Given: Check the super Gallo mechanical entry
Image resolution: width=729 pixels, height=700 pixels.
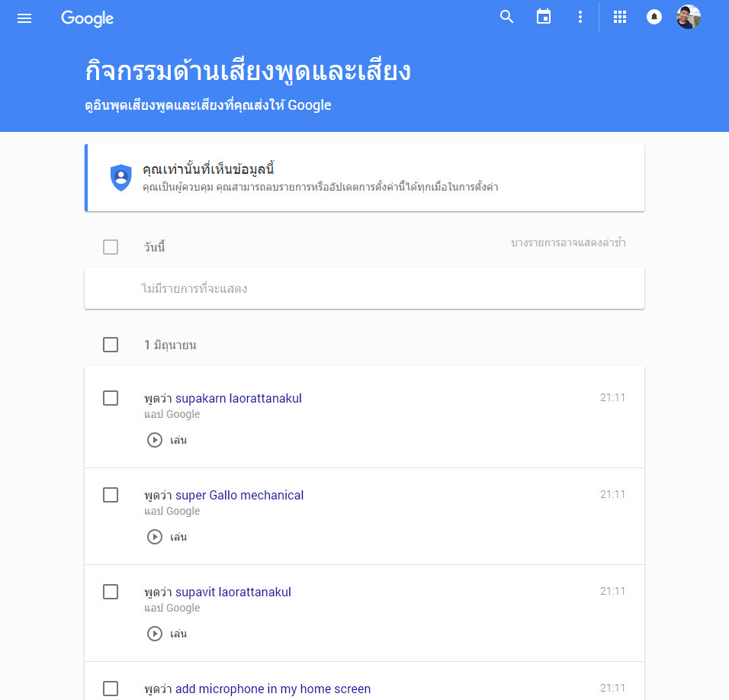Looking at the screenshot, I should click(111, 495).
